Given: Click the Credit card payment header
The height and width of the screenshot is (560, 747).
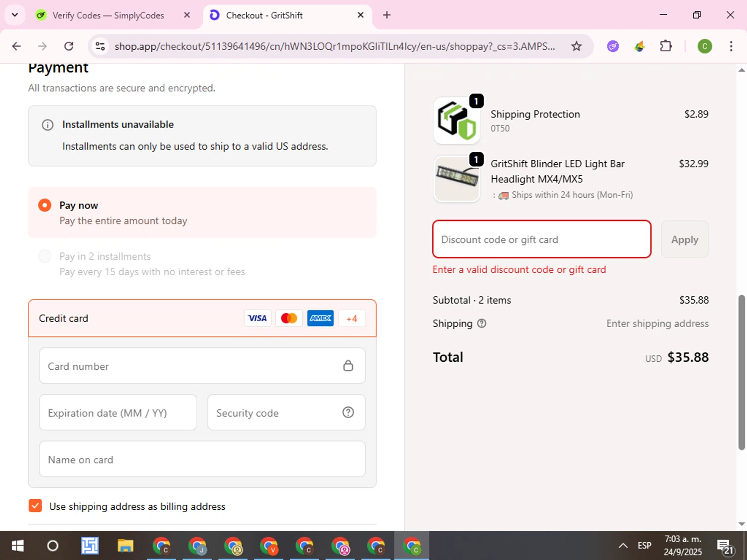Looking at the screenshot, I should 202,319.
